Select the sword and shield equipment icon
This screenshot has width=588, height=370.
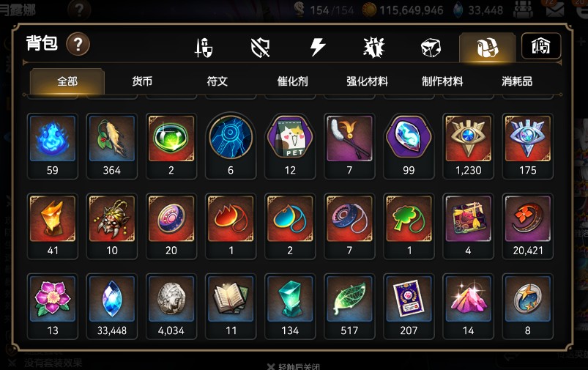tap(204, 48)
